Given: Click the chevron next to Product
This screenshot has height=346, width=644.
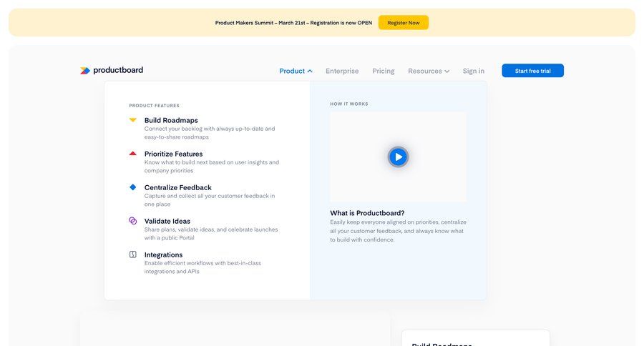Looking at the screenshot, I should click(310, 71).
